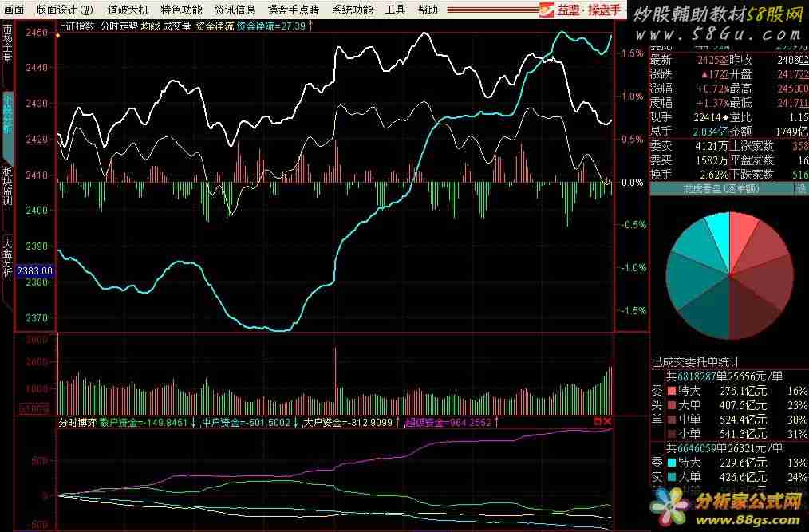Click the 资金净流 indicator label
Screen dimensions: 809x532
coord(215,26)
